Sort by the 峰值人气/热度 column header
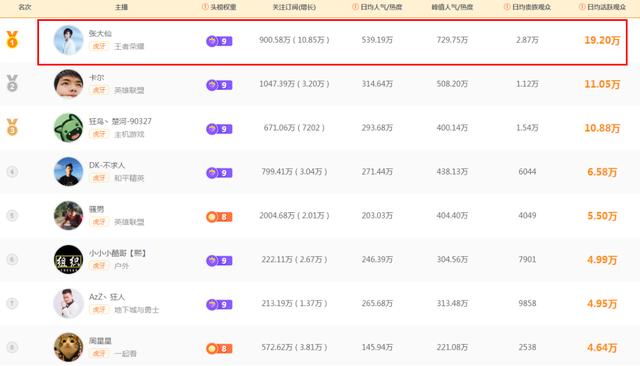 [452, 7]
